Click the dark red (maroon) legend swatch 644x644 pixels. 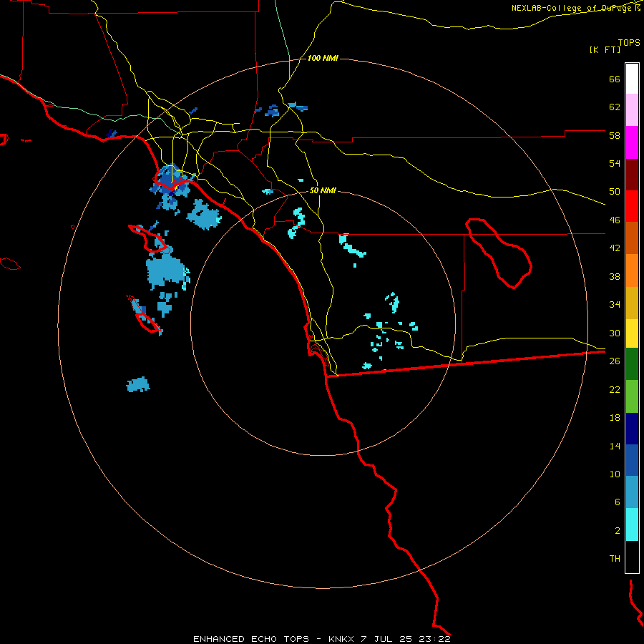pos(632,175)
